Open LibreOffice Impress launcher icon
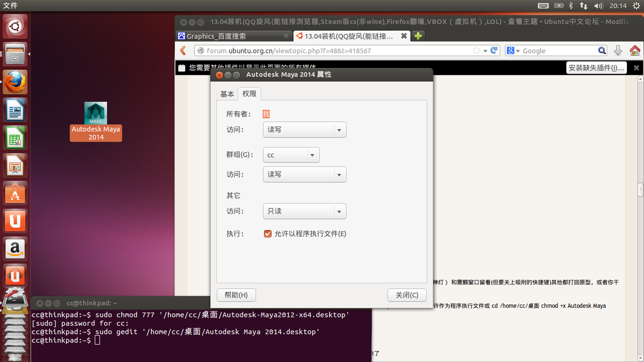644x362 pixels. point(16,165)
